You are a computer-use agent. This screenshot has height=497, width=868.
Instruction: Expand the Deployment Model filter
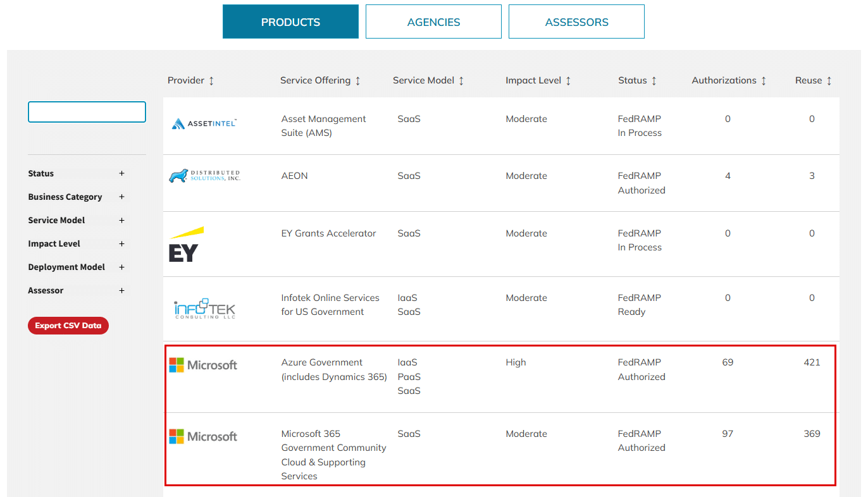[121, 267]
